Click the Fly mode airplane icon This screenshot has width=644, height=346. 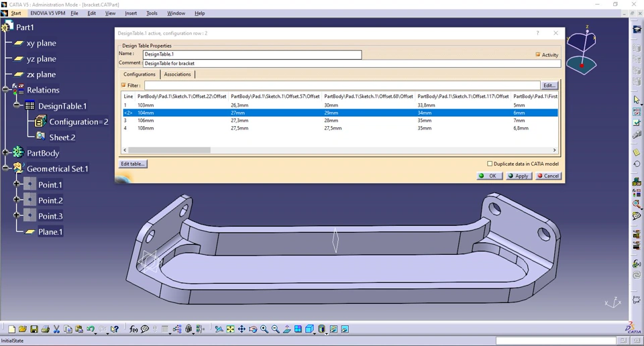point(219,329)
